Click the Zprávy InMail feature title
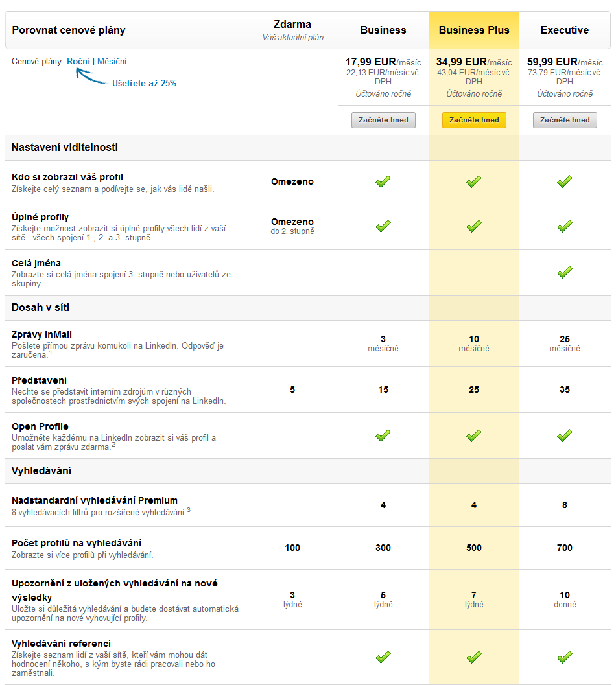 (42, 334)
